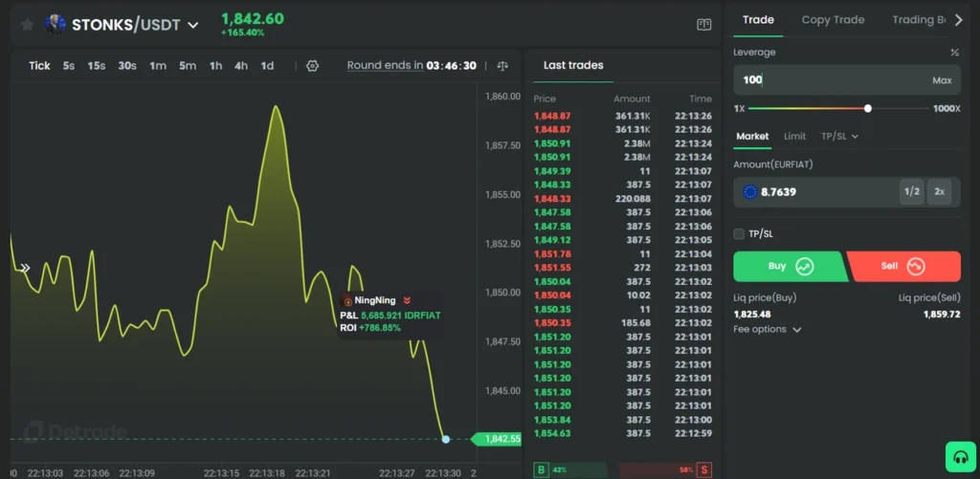Select the 5s chart interval
Screen dimensions: 980x479
69,66
